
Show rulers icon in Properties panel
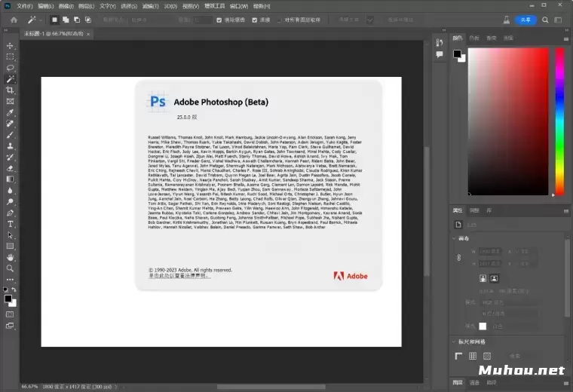tap(458, 356)
